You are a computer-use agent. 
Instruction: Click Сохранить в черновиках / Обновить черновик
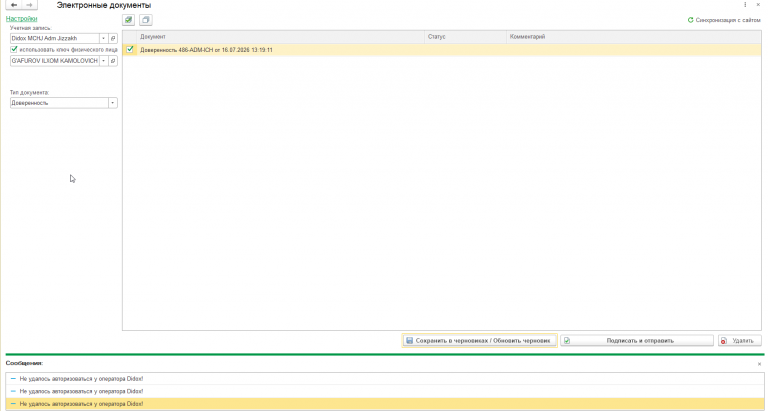pos(480,340)
